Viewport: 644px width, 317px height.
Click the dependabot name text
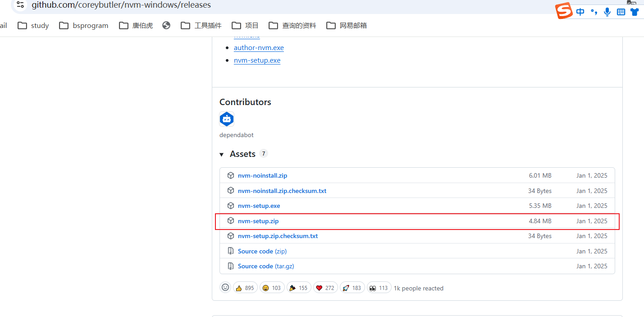point(237,135)
